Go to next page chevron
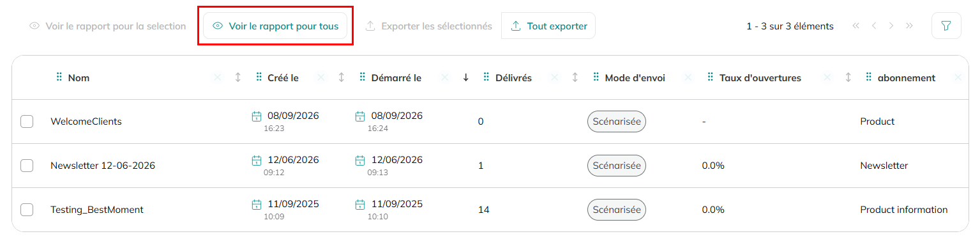The image size is (980, 250). click(891, 26)
